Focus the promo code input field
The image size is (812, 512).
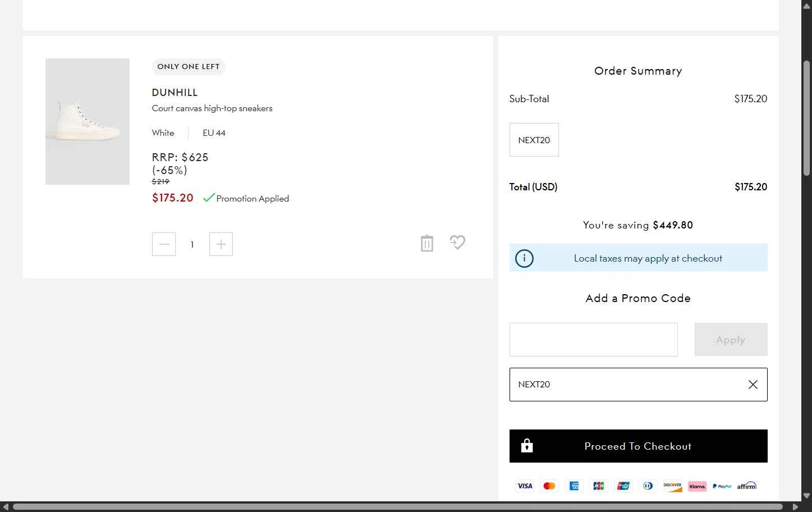[x=594, y=340]
